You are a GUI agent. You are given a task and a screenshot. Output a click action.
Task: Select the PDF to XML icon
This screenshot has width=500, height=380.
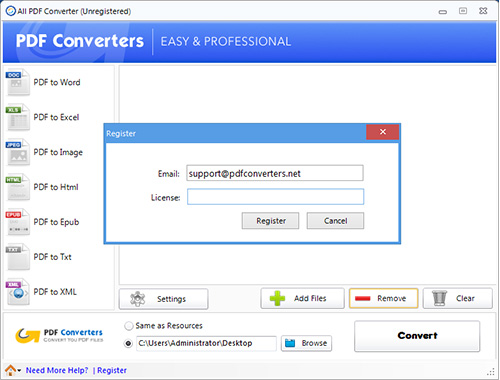click(x=18, y=292)
